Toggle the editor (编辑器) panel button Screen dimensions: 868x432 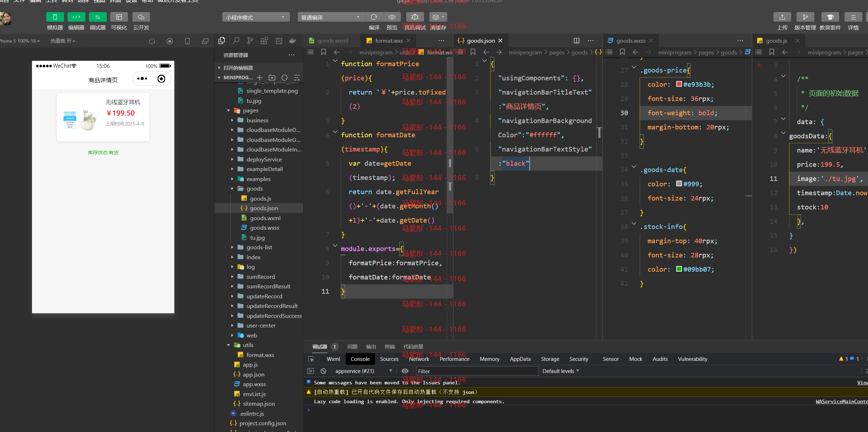(76, 17)
